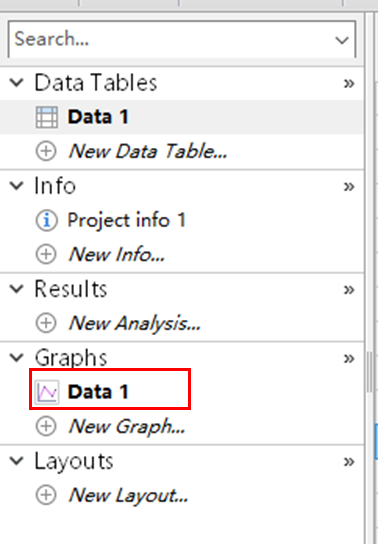378x544 pixels.
Task: Select the Project info 1 sheet
Action: pyautogui.click(x=127, y=220)
